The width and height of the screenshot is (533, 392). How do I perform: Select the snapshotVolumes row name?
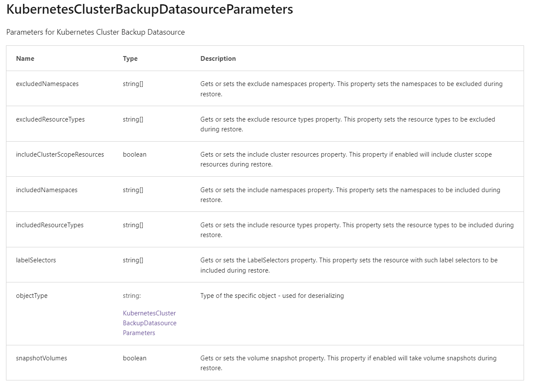pos(41,358)
